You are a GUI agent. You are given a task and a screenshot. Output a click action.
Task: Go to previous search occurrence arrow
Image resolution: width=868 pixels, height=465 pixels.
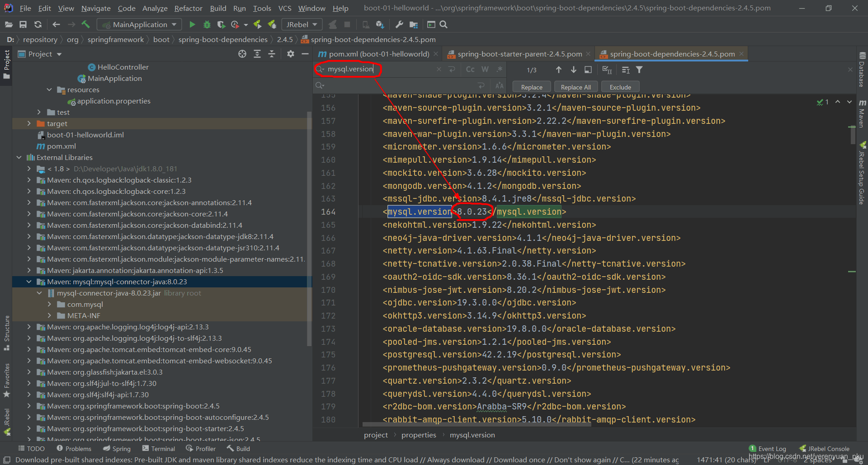pos(559,70)
